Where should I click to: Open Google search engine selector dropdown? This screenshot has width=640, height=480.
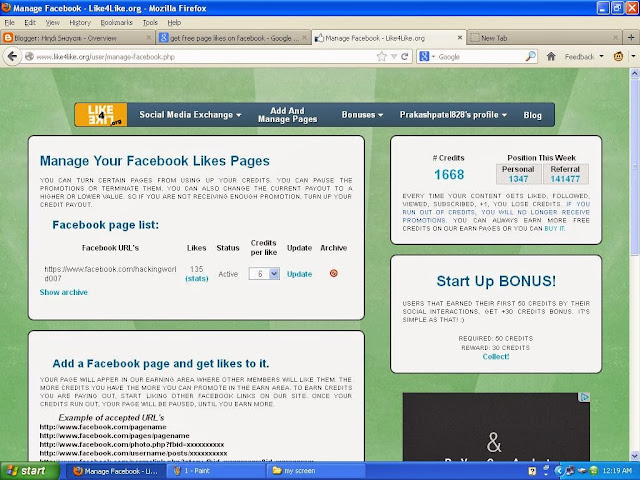click(x=427, y=56)
